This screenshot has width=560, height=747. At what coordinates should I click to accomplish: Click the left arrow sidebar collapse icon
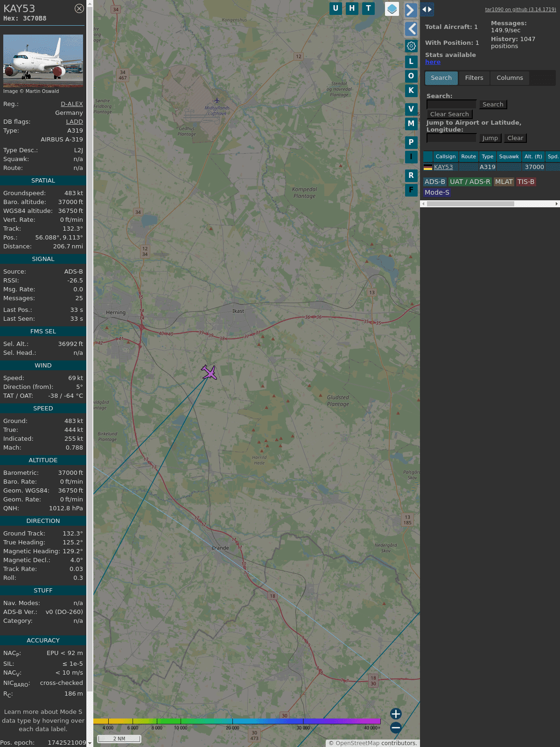click(x=411, y=29)
